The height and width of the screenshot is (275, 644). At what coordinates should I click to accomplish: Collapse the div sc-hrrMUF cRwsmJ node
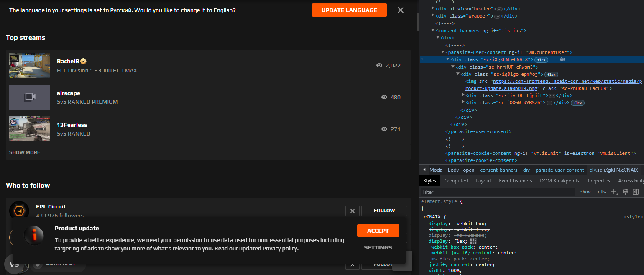[453, 67]
